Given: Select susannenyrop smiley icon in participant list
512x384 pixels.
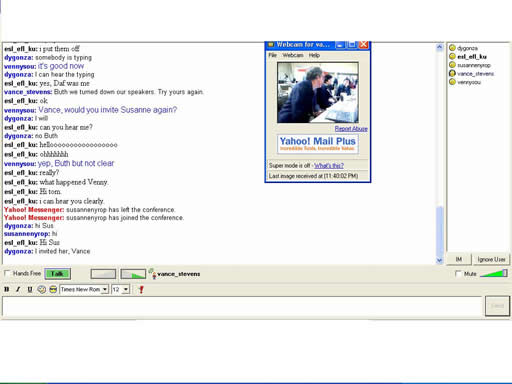Looking at the screenshot, I should (x=452, y=65).
